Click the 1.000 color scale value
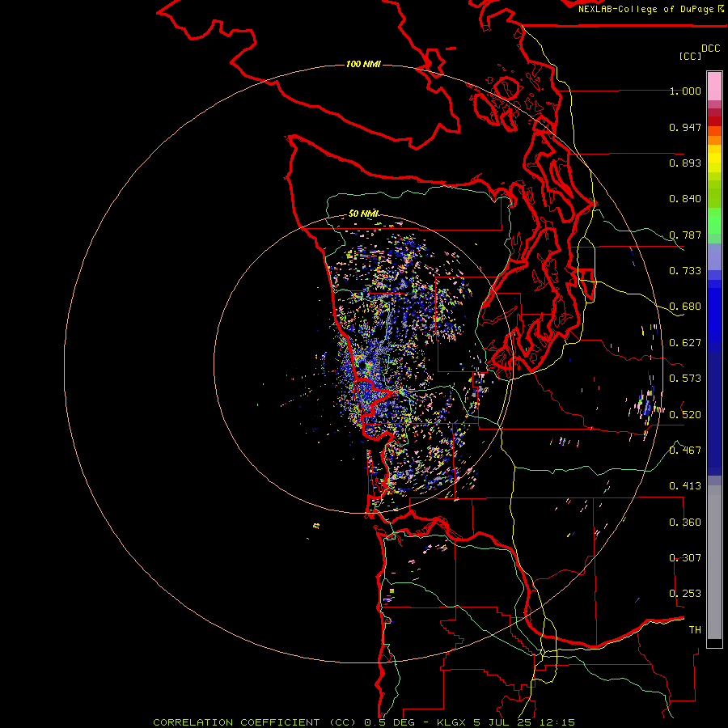The height and width of the screenshot is (728, 728). point(685,91)
